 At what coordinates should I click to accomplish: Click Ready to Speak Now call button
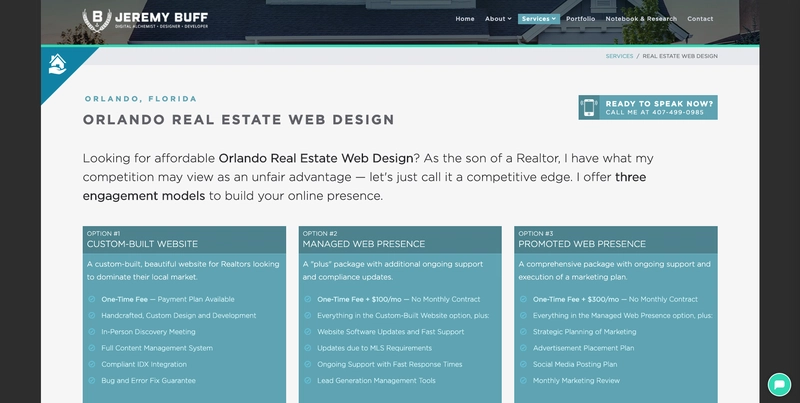648,108
